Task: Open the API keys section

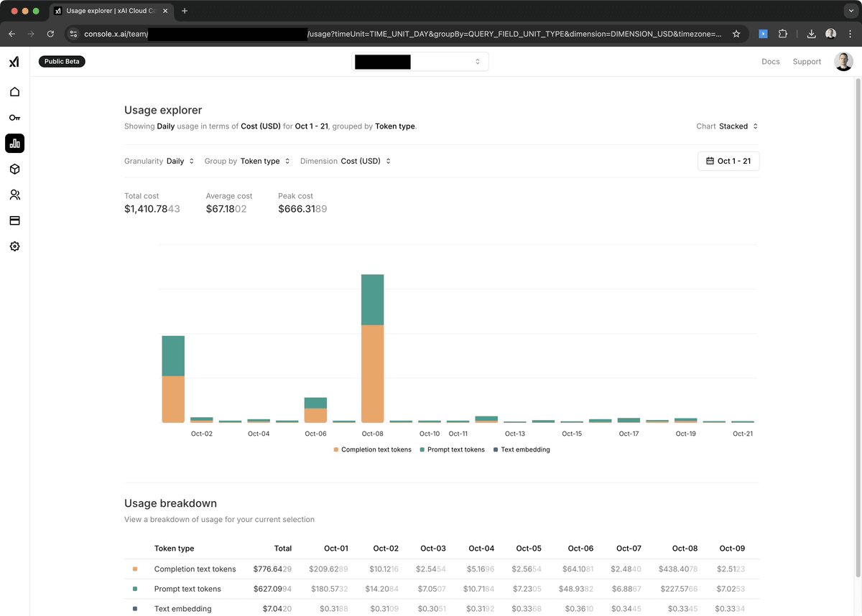Action: coord(14,117)
